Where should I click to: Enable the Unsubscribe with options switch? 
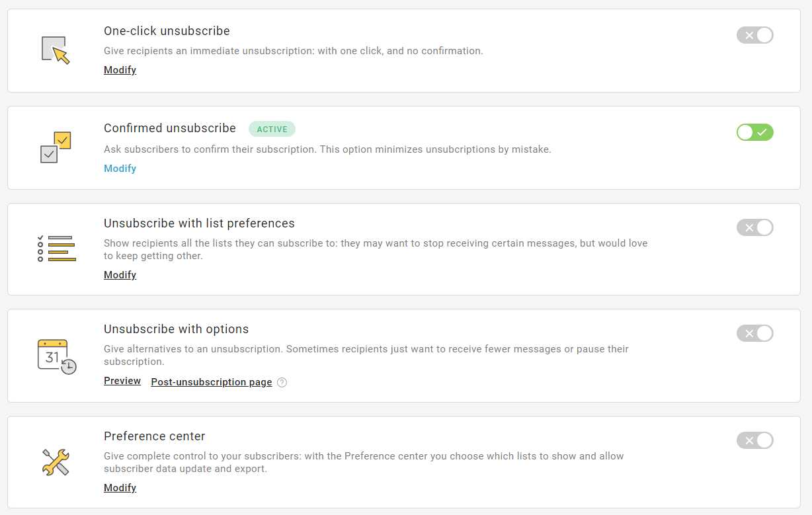point(754,333)
